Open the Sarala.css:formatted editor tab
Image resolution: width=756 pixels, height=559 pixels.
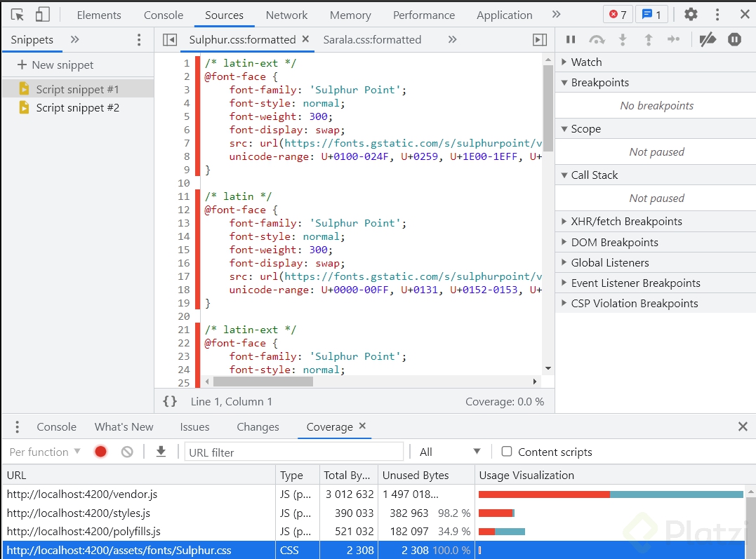[x=372, y=39]
